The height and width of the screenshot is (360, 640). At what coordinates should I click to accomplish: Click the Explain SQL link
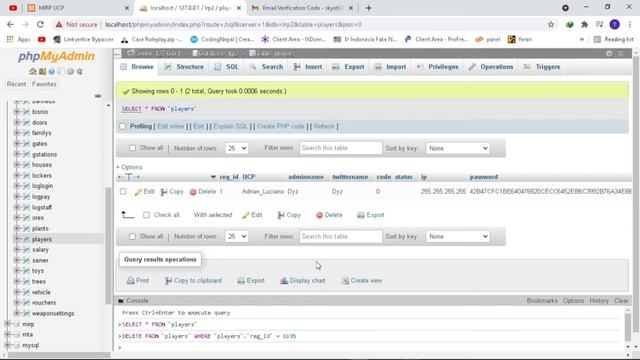tap(231, 126)
